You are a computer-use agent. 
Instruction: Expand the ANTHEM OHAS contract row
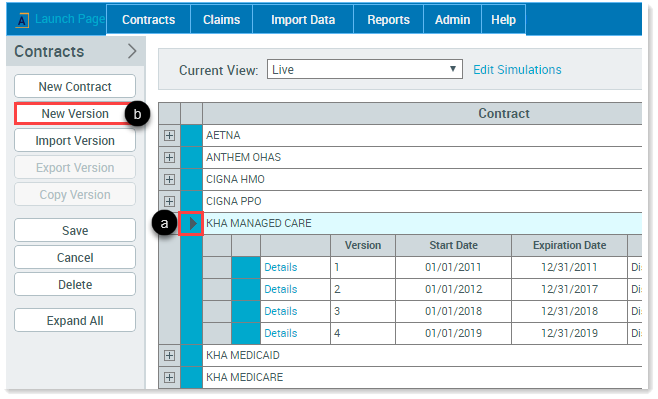(169, 157)
